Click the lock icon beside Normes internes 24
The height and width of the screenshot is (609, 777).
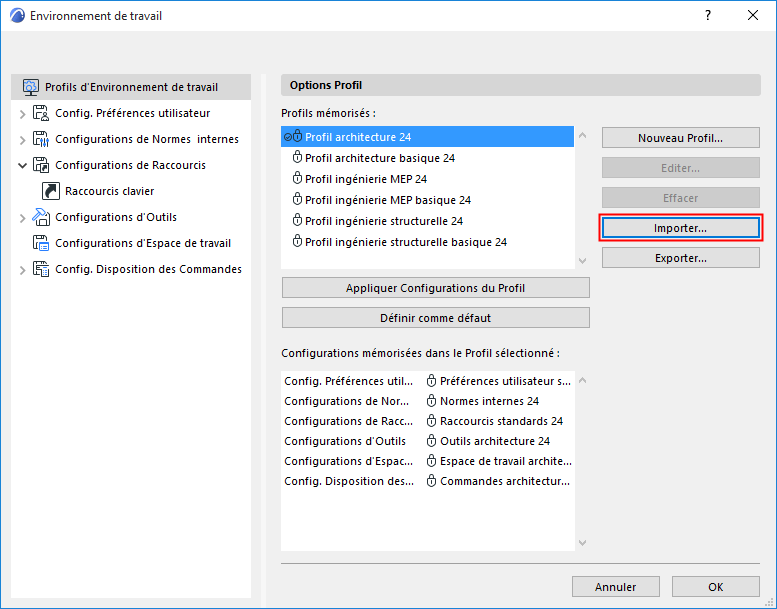tap(432, 401)
